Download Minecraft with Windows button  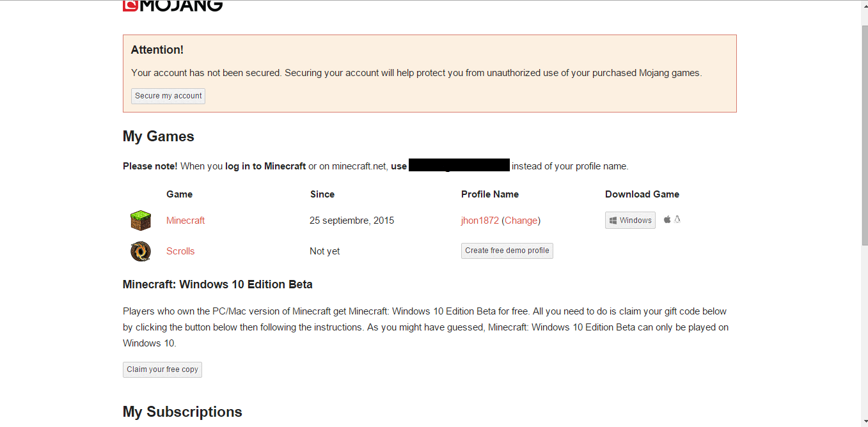630,221
